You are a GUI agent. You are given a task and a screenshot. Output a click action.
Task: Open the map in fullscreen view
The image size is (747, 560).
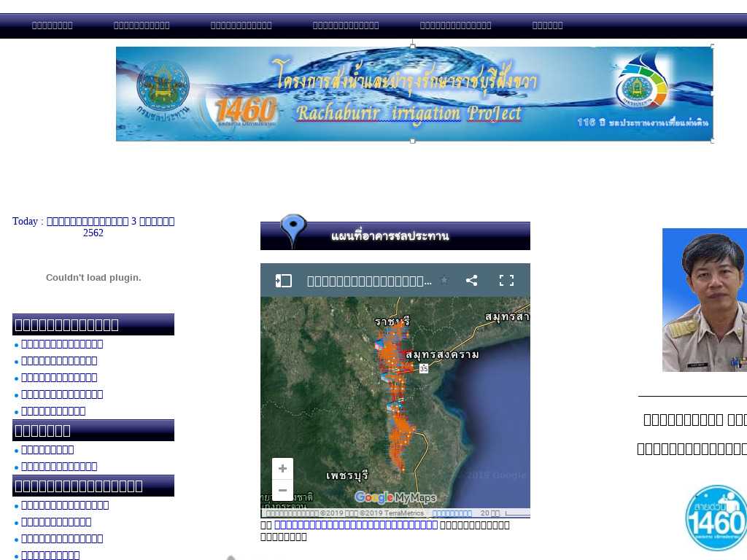tap(506, 280)
